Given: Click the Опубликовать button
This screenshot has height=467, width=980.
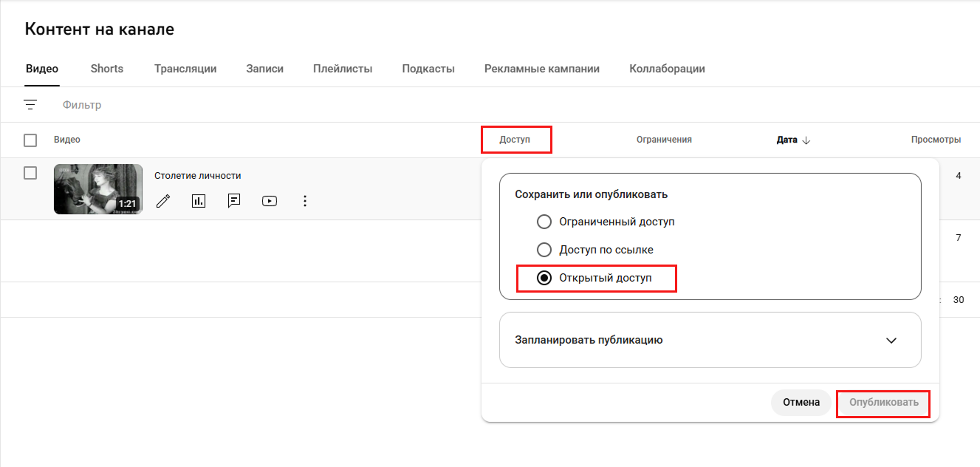Looking at the screenshot, I should point(883,403).
